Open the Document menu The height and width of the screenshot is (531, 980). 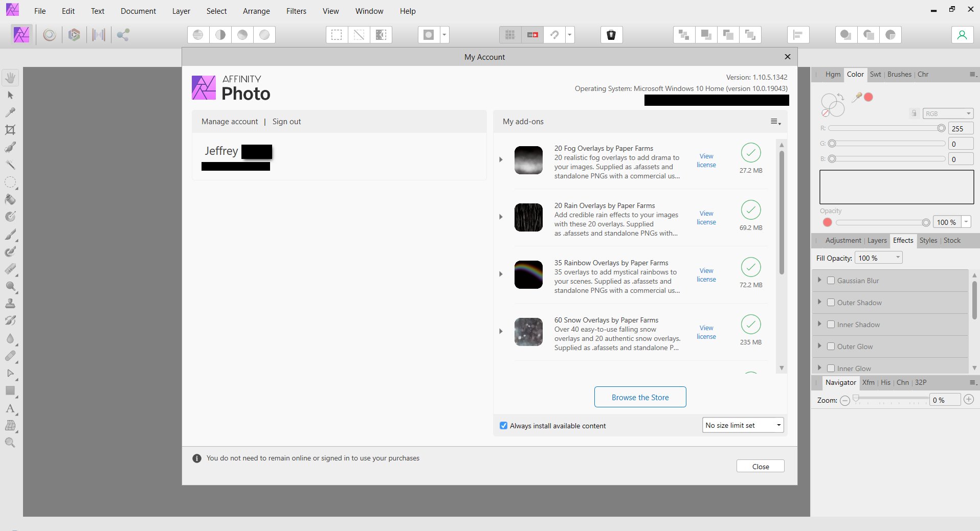coord(138,11)
